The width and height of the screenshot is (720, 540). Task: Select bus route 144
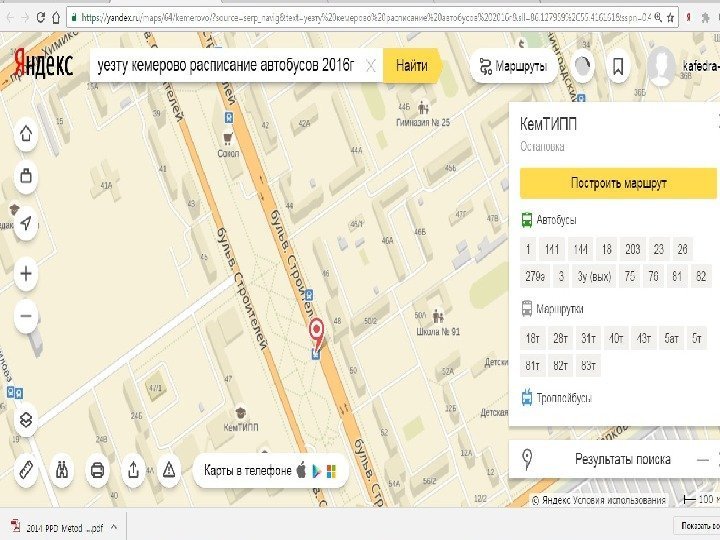[580, 249]
